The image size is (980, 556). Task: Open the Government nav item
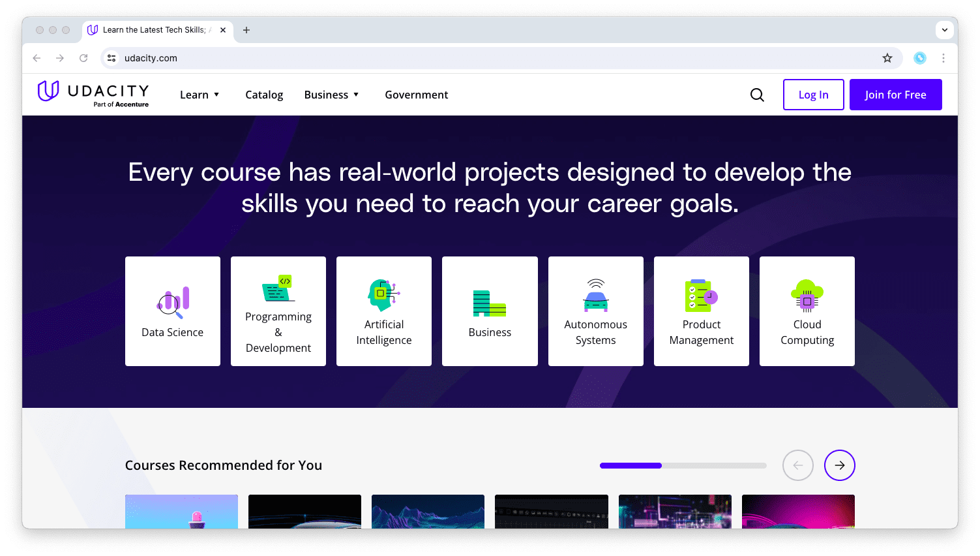point(416,95)
